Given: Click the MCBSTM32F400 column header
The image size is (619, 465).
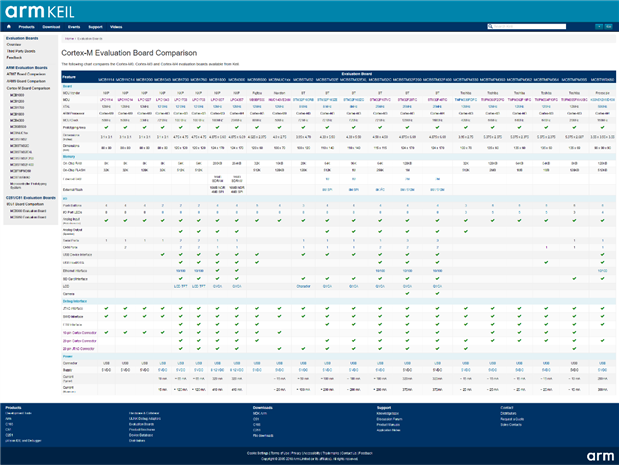Looking at the screenshot, I should [x=437, y=79].
